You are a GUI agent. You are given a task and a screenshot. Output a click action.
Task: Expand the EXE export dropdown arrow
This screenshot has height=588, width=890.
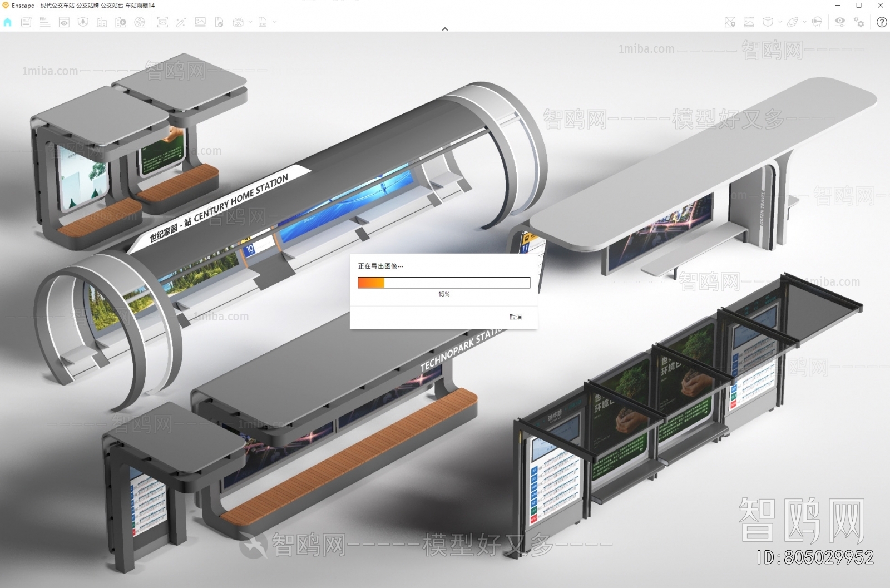(275, 22)
